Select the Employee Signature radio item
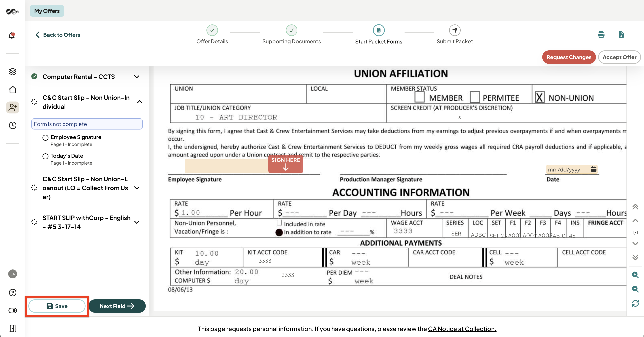The image size is (644, 337). click(45, 138)
